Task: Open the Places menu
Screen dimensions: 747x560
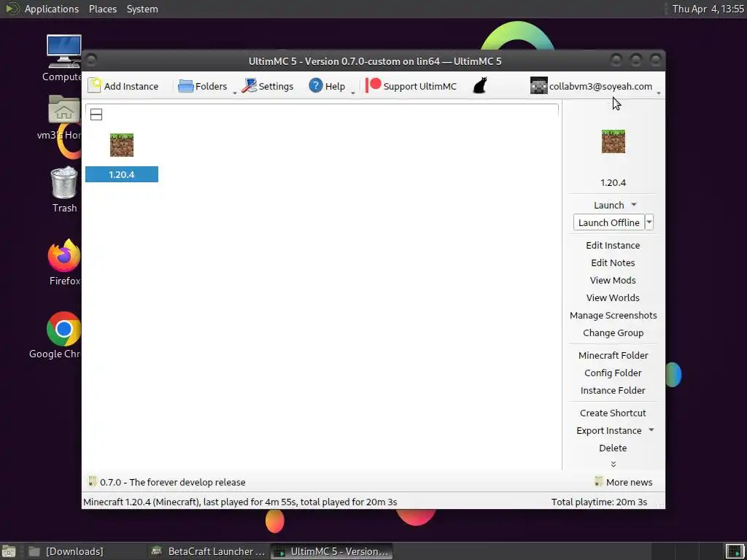Action: click(102, 9)
